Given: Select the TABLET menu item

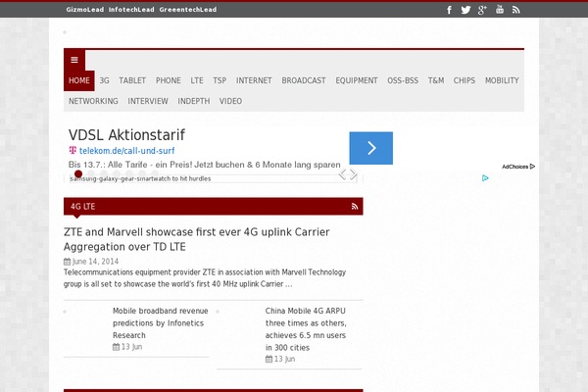Looking at the screenshot, I should click(x=132, y=80).
